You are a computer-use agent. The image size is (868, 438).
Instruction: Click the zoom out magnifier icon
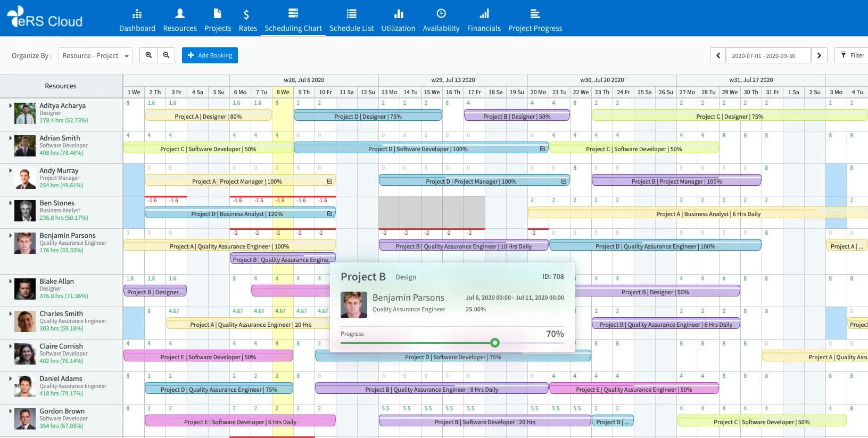[x=166, y=55]
